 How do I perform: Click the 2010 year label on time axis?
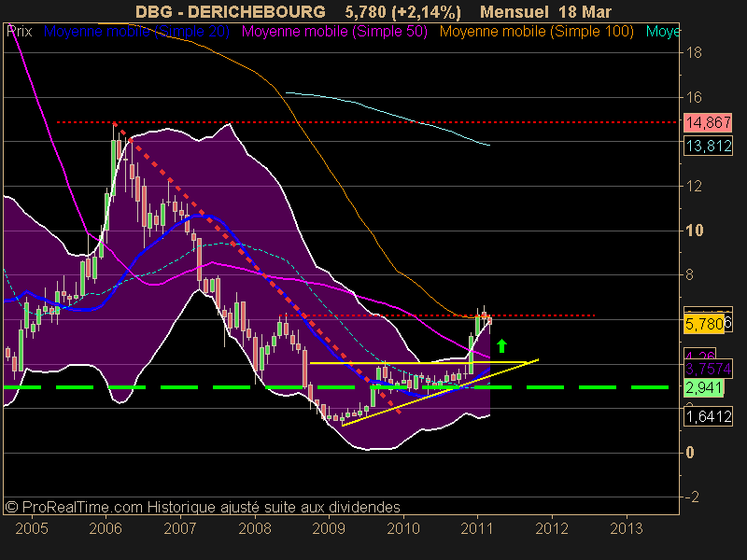[403, 528]
